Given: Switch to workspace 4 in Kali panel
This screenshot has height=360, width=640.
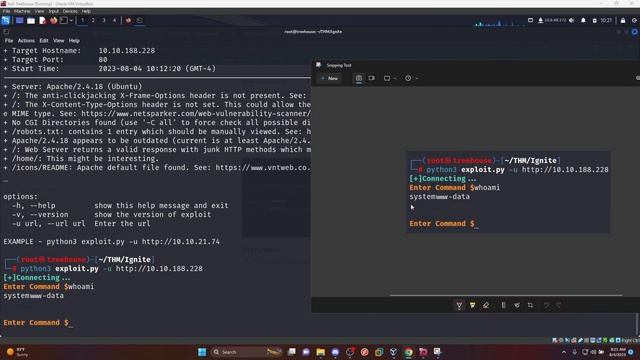Looking at the screenshot, I should click(114, 20).
